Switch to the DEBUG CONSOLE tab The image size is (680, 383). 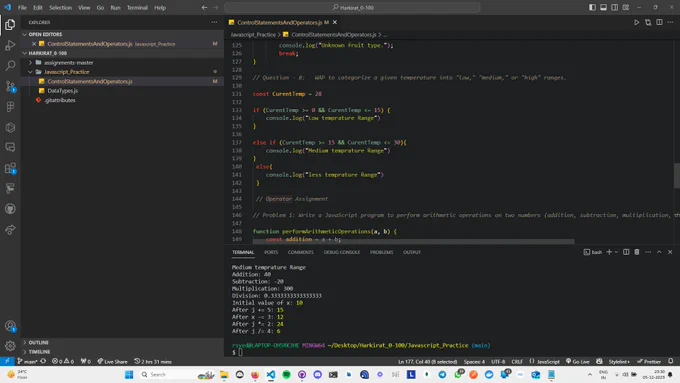[342, 252]
